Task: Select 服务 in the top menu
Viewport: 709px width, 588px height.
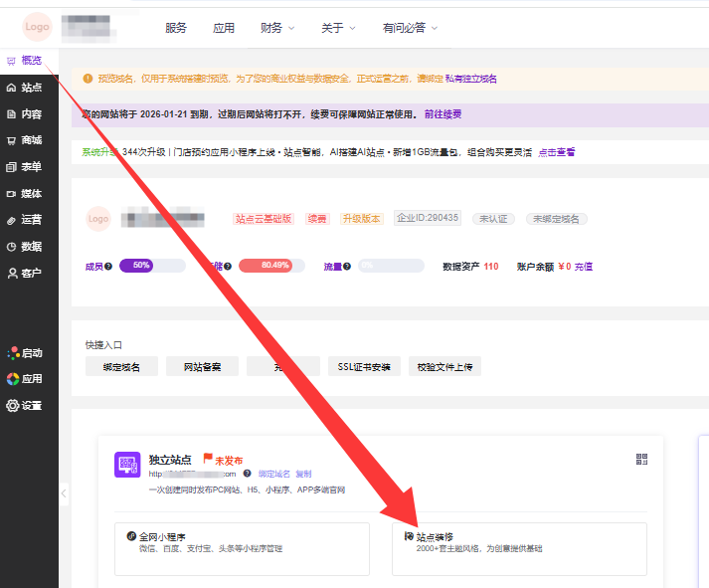Action: coord(176,28)
